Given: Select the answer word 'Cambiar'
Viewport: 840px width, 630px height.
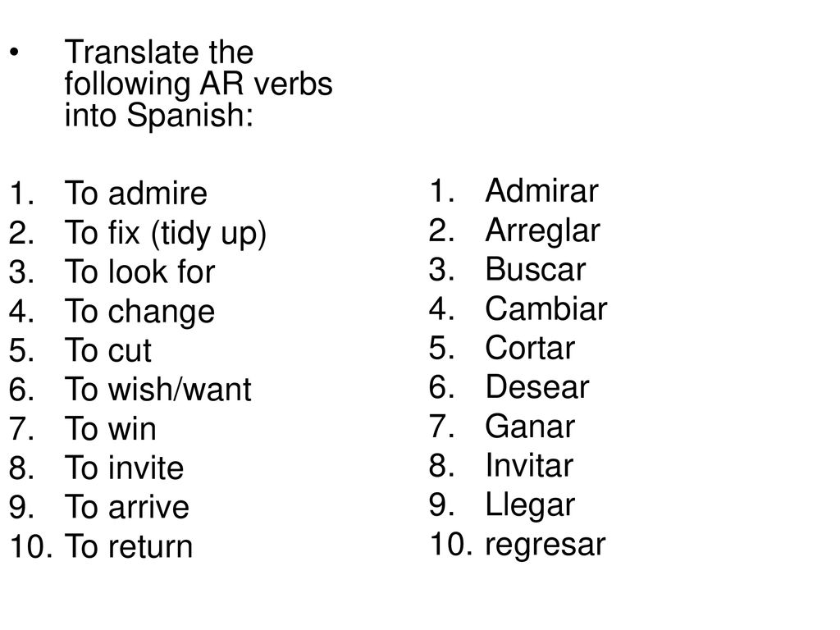Looking at the screenshot, I should [x=546, y=308].
